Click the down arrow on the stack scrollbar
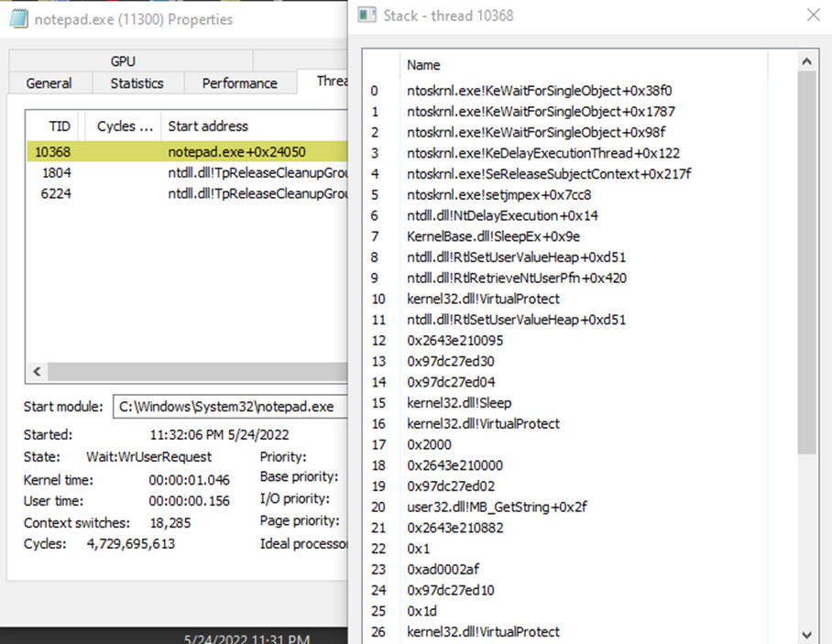The height and width of the screenshot is (644, 832). click(807, 632)
